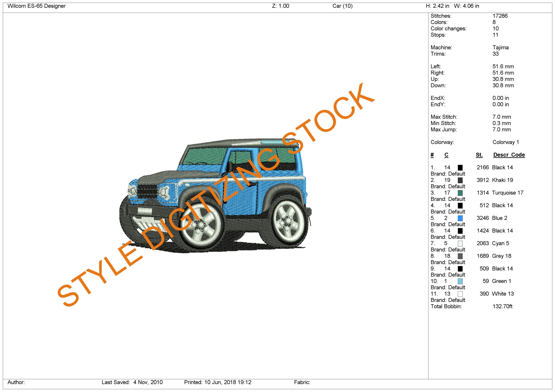Image resolution: width=555 pixels, height=392 pixels.
Task: Click the Descr_Code column header
Action: 509,155
